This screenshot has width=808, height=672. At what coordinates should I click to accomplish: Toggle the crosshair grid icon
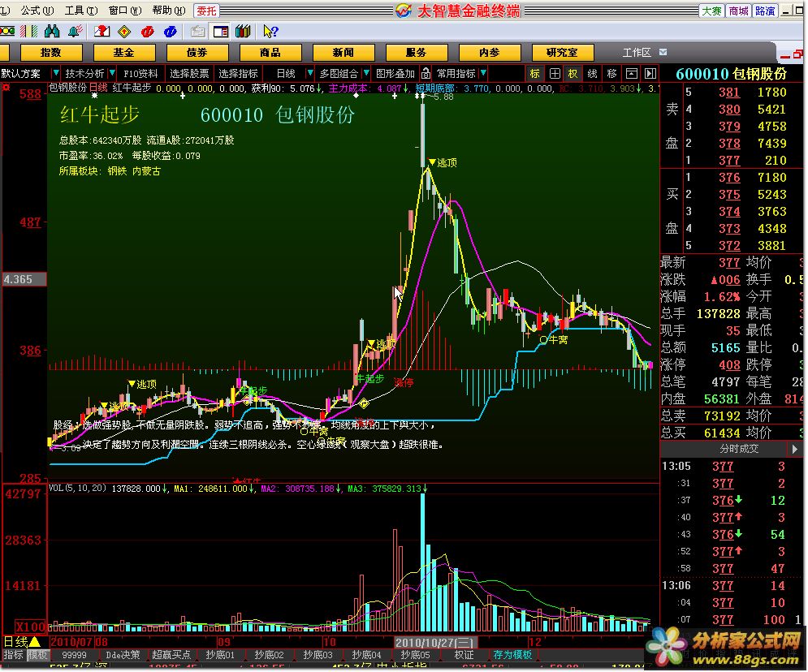click(x=555, y=74)
